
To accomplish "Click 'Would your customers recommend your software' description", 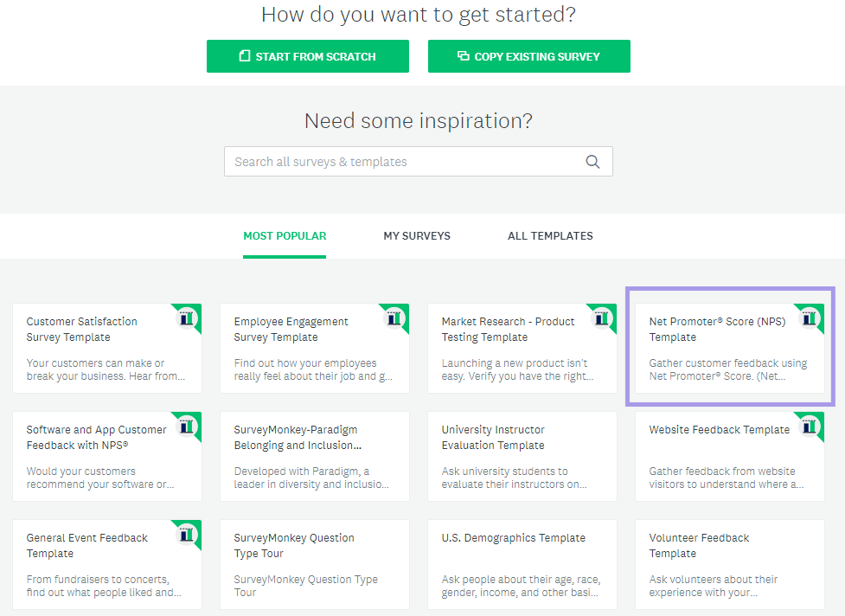I will (x=100, y=478).
